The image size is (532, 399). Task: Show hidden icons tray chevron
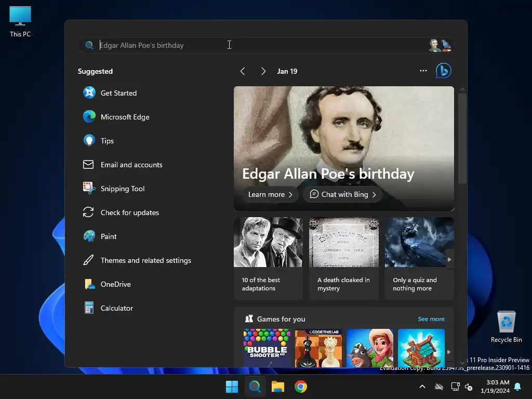(422, 387)
